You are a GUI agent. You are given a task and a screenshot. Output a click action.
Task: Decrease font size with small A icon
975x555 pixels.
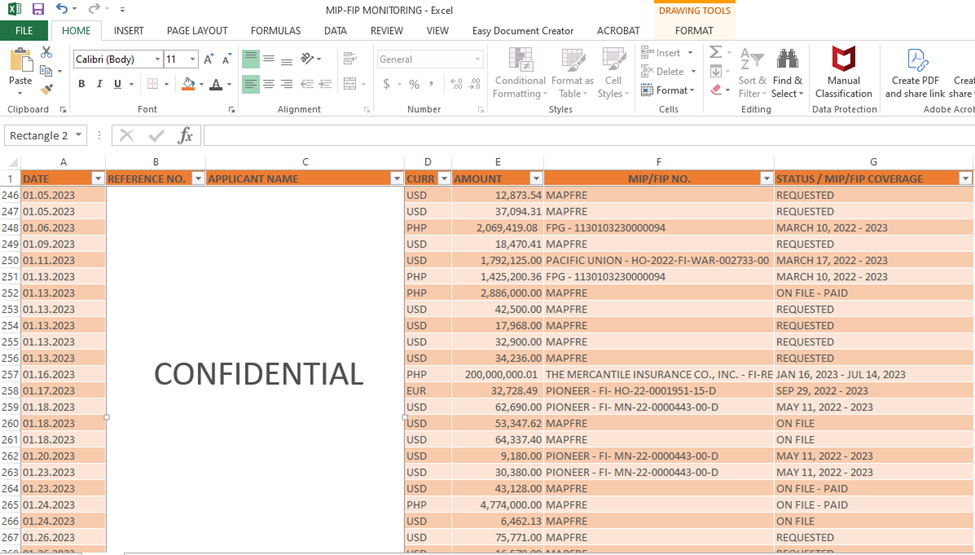pos(226,59)
